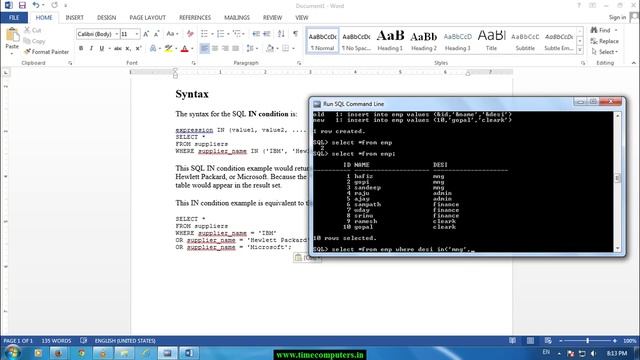Decrease paragraph indent
Viewport: 640px width, 360px height.
click(256, 34)
